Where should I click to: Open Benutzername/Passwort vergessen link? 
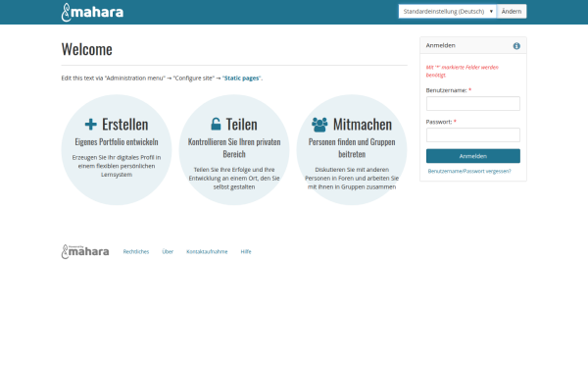pyautogui.click(x=469, y=171)
